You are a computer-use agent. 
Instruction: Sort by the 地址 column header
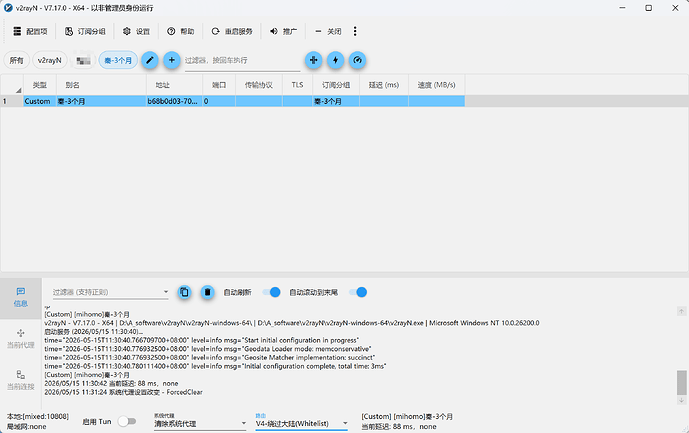click(x=174, y=85)
